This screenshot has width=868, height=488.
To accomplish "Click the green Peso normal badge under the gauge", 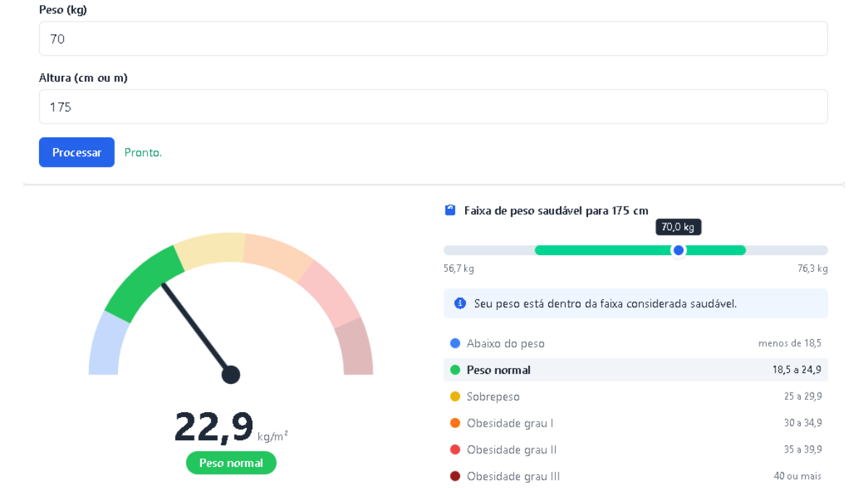I will 231,463.
